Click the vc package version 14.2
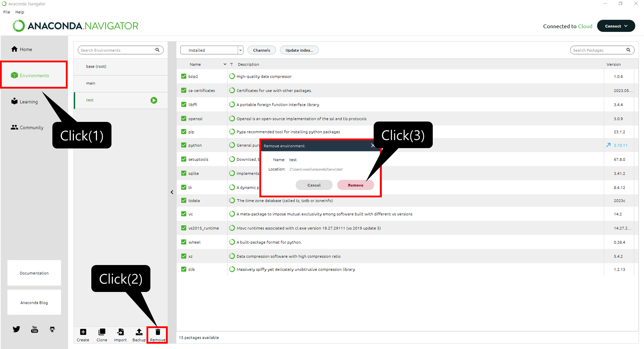Screen dimensions: 644x349 pos(618,214)
